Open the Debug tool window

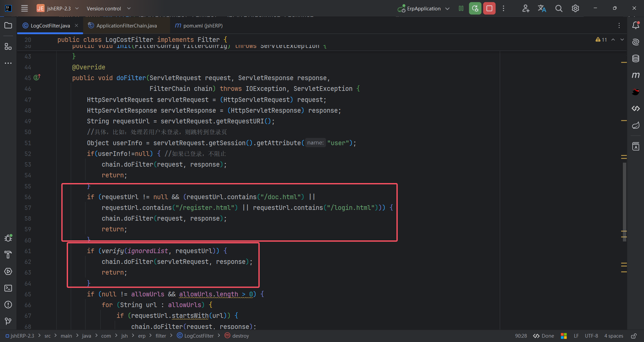(8, 238)
